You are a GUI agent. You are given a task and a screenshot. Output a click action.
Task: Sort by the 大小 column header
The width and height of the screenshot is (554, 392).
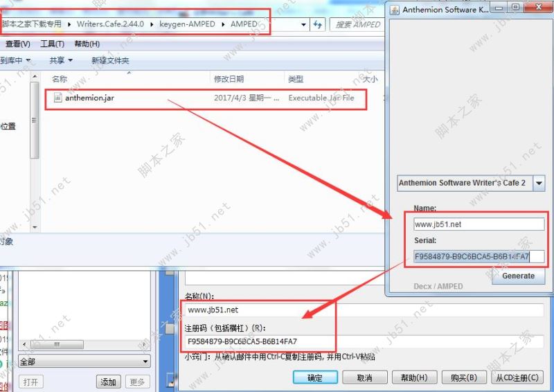pos(370,79)
